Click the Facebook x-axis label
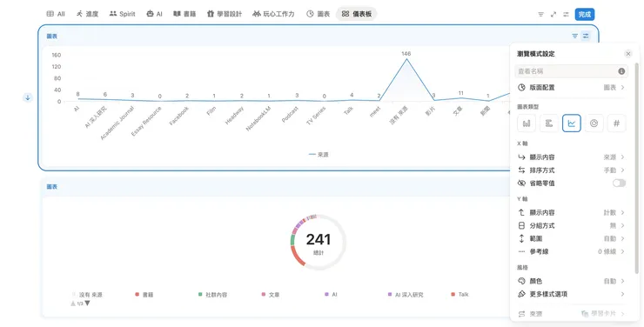Viewport: 644px width, 327px height. pyautogui.click(x=179, y=116)
